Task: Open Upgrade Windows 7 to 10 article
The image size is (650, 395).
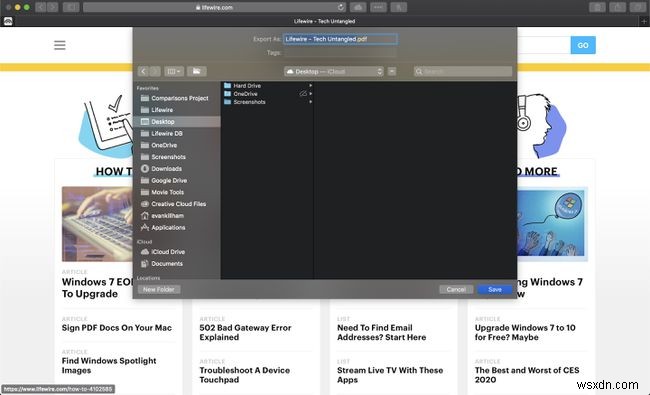Action: pos(525,332)
